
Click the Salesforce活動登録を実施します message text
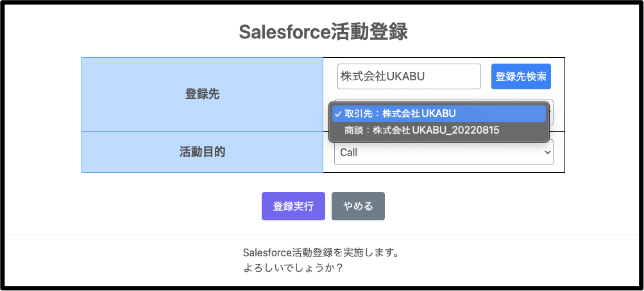pyautogui.click(x=321, y=252)
